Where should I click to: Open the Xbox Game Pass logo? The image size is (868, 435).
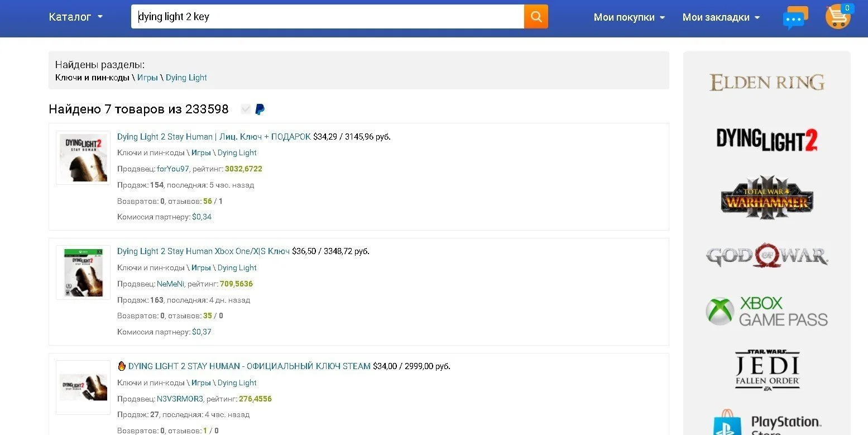(x=766, y=311)
